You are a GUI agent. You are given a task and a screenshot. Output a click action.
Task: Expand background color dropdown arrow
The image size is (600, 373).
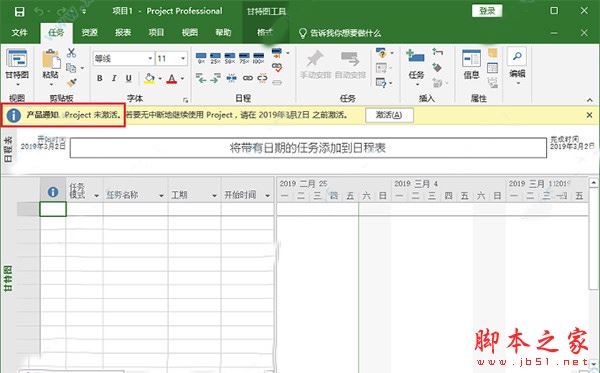tap(160, 79)
